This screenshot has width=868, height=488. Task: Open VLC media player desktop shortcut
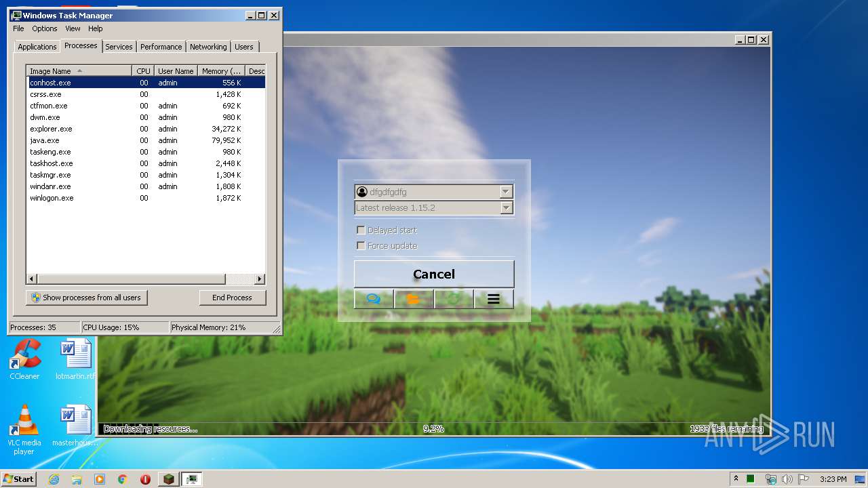tap(24, 430)
